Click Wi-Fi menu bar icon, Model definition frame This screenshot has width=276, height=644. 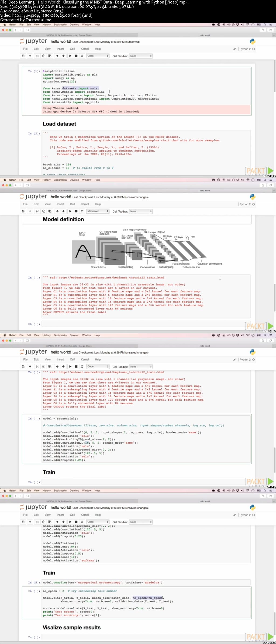(247, 180)
